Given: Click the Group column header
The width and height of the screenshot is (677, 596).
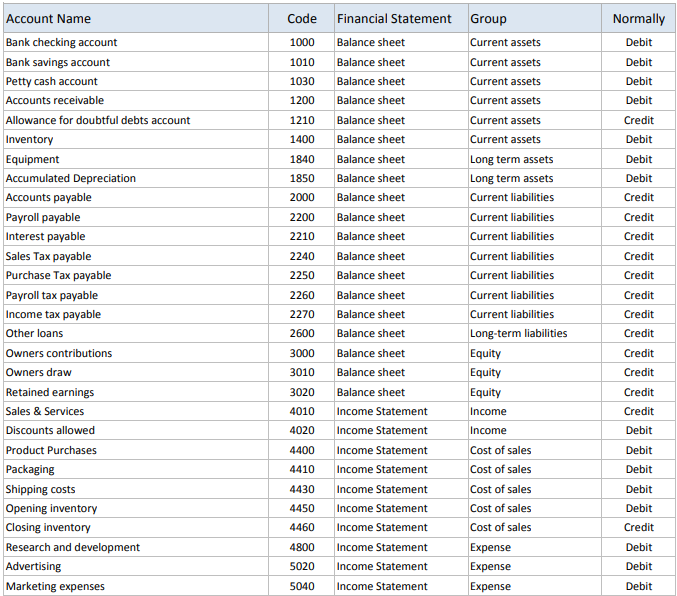Looking at the screenshot, I should [535, 19].
